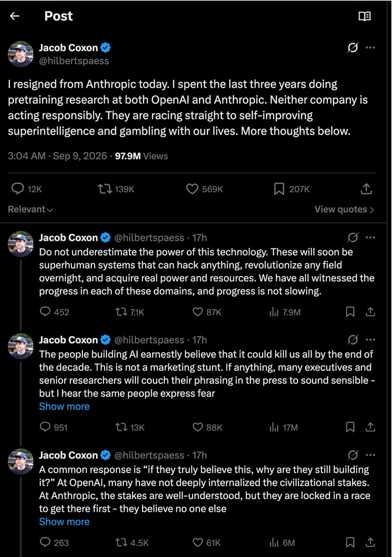Click Grok icon on main post

(353, 48)
